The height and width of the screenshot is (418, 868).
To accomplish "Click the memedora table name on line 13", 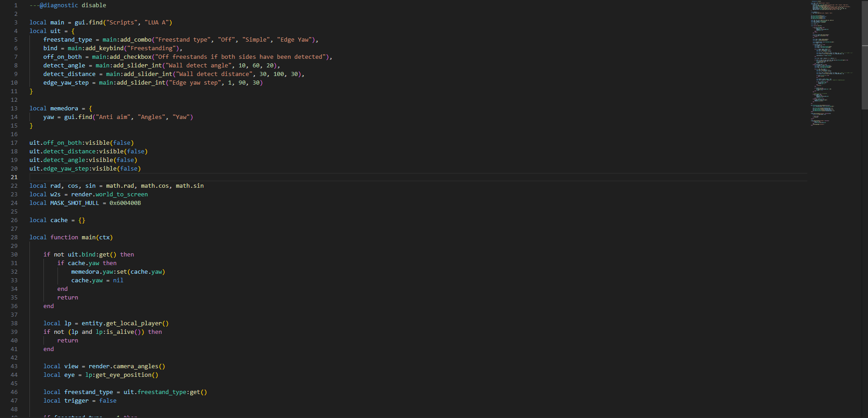I will 64,109.
